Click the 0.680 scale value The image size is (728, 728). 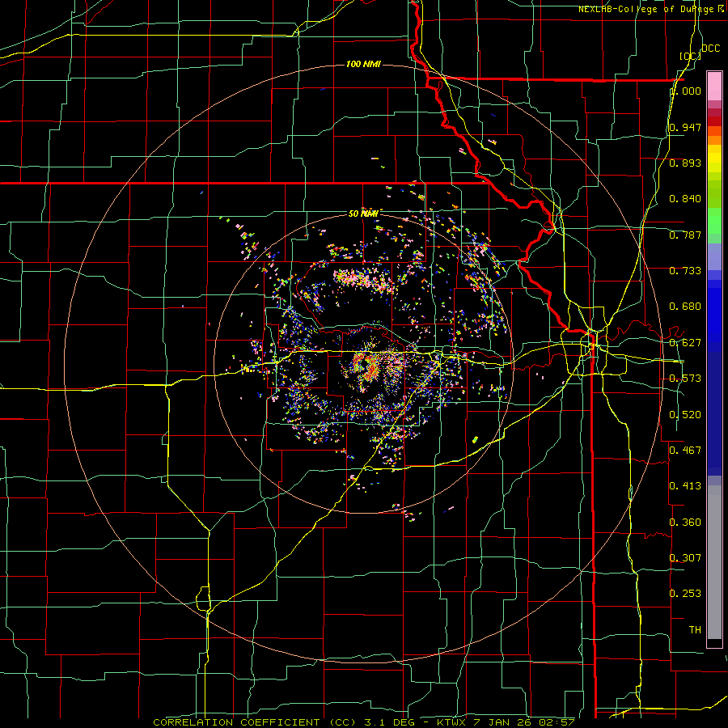click(685, 307)
